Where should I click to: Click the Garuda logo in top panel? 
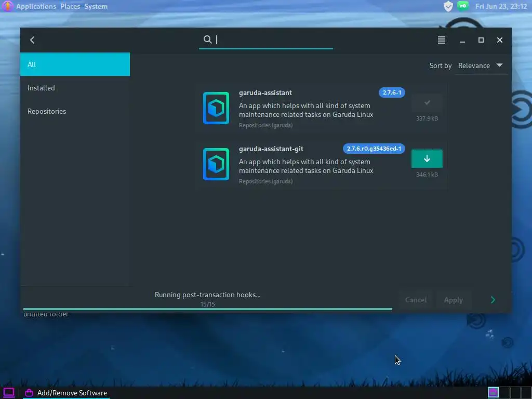point(7,6)
